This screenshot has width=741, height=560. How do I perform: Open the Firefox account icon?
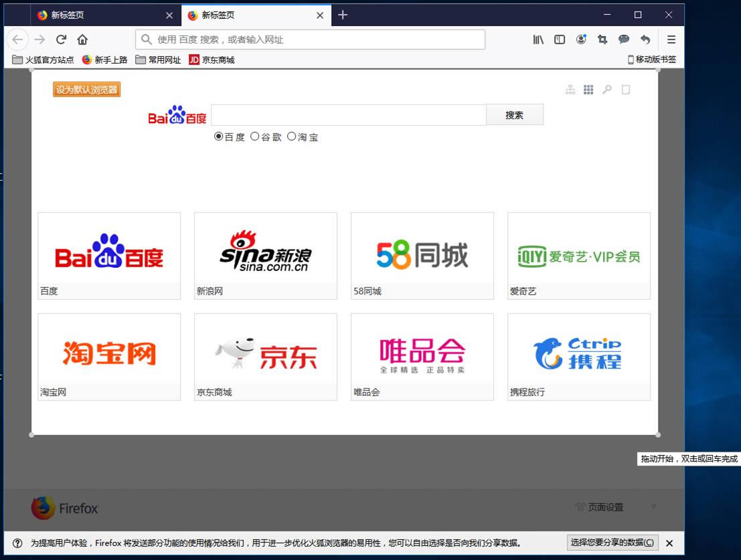click(581, 39)
